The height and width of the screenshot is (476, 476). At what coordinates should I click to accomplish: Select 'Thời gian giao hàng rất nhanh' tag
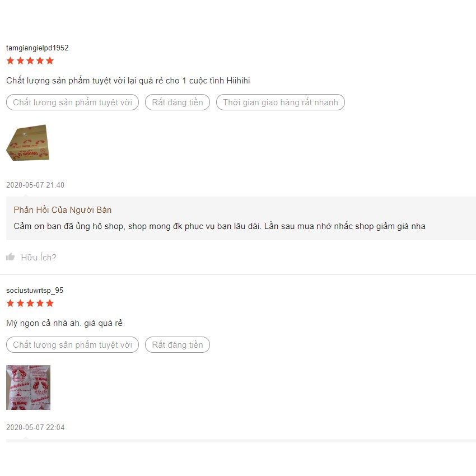[x=281, y=102]
